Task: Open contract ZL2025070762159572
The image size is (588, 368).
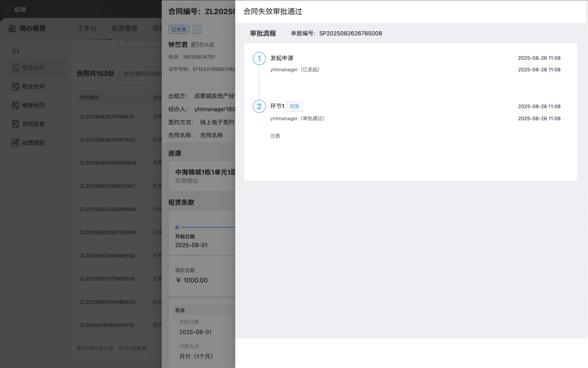Action: tap(106, 325)
